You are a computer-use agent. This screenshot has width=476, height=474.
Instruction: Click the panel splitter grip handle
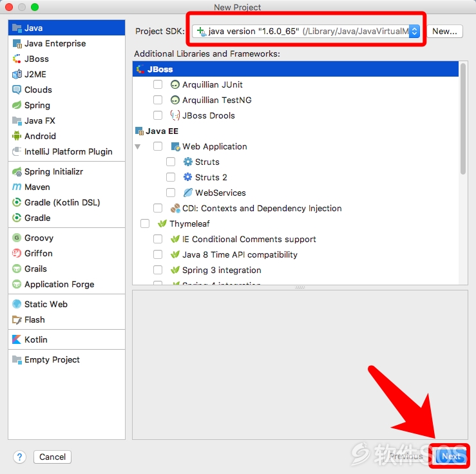tap(300, 287)
